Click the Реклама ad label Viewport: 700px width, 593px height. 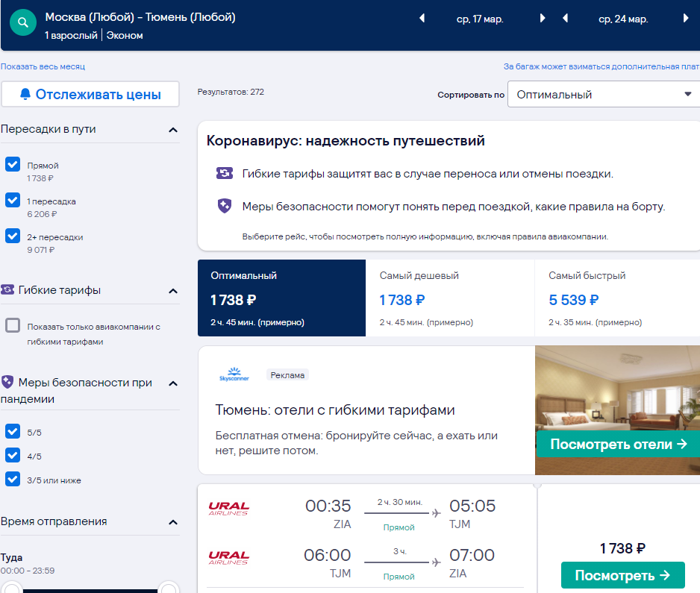pos(287,374)
